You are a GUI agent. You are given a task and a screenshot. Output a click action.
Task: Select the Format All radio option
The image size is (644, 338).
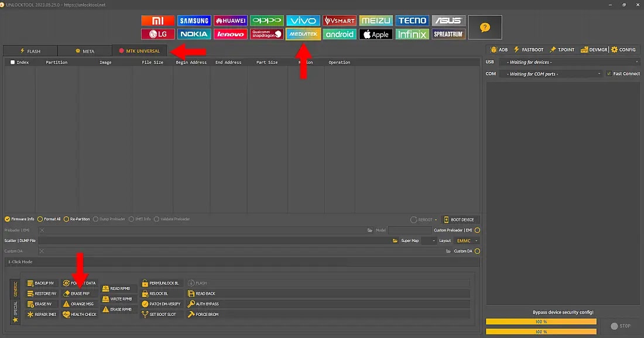49,219
